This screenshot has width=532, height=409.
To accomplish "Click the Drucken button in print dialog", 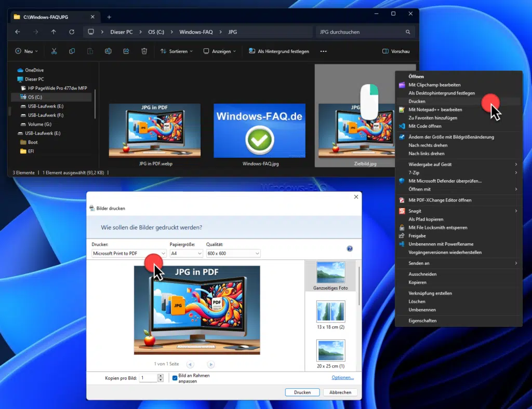I will tap(302, 392).
